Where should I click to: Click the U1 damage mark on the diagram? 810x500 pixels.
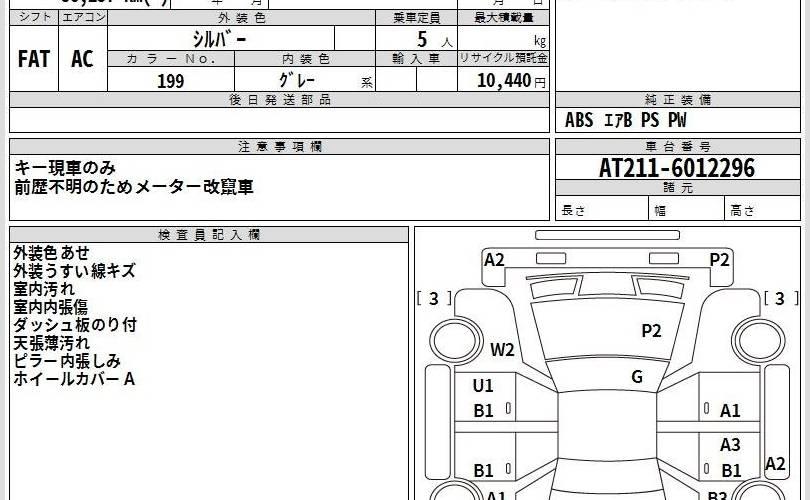[484, 386]
